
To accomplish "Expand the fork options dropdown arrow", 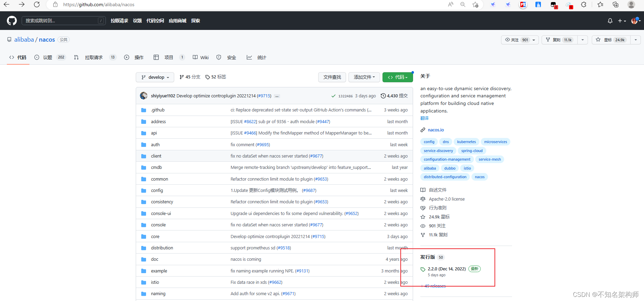I will 582,40.
